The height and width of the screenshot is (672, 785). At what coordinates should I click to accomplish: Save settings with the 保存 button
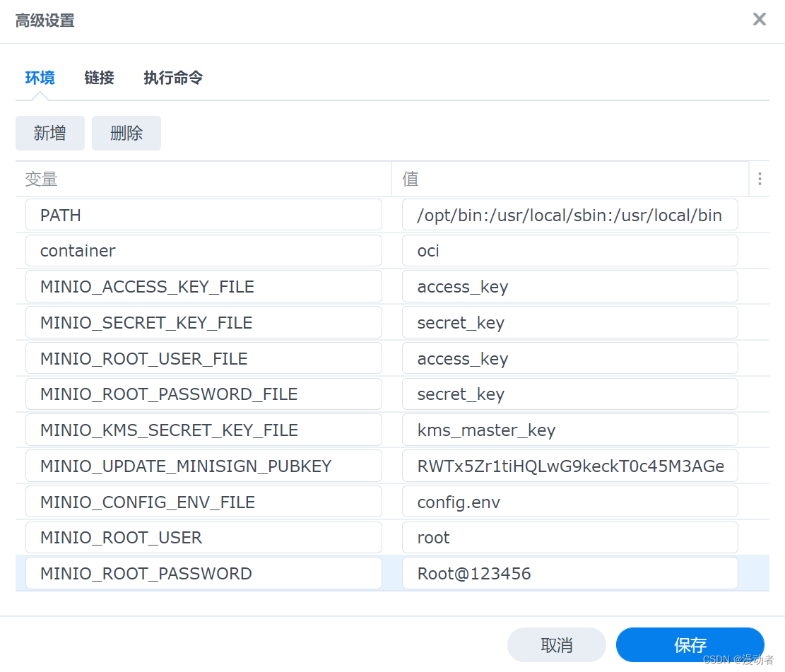[x=690, y=644]
